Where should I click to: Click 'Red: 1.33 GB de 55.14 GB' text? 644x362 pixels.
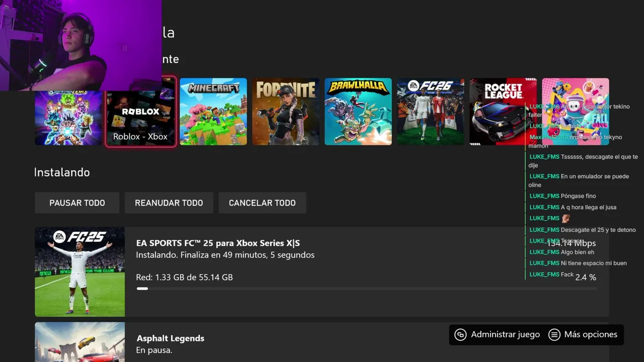184,277
